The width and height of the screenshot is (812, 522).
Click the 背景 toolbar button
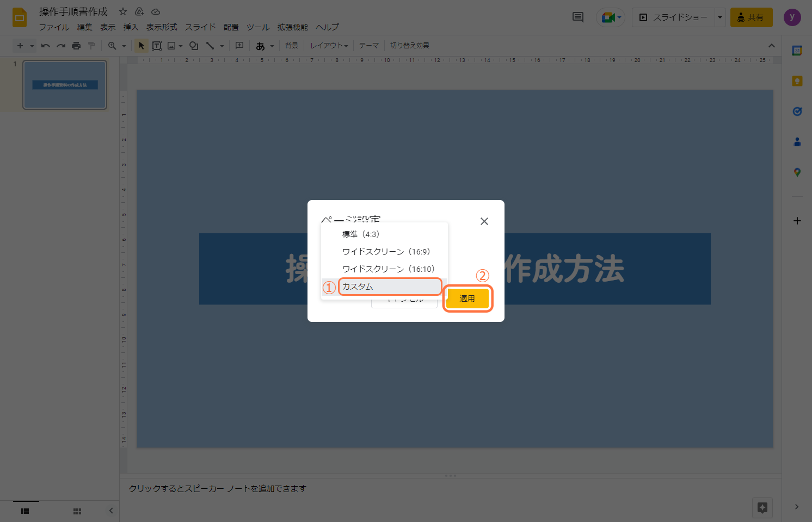(x=292, y=46)
